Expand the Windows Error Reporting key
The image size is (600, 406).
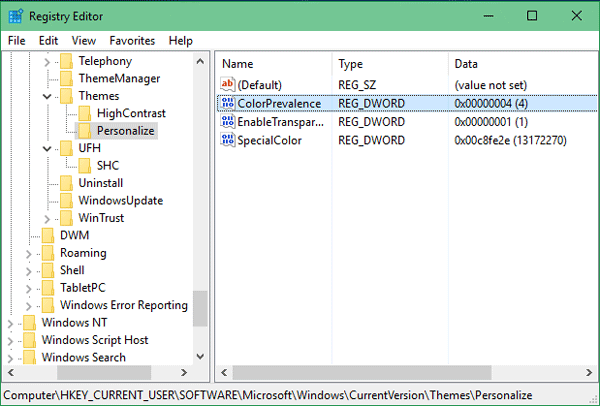click(x=29, y=305)
